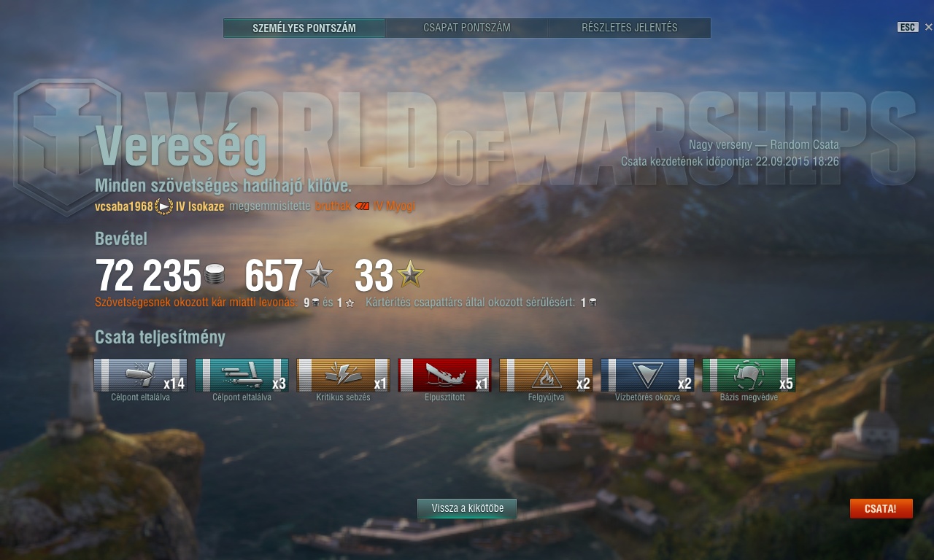Image resolution: width=934 pixels, height=560 pixels.
Task: Open the Személyes pontszám tab
Action: (x=304, y=28)
